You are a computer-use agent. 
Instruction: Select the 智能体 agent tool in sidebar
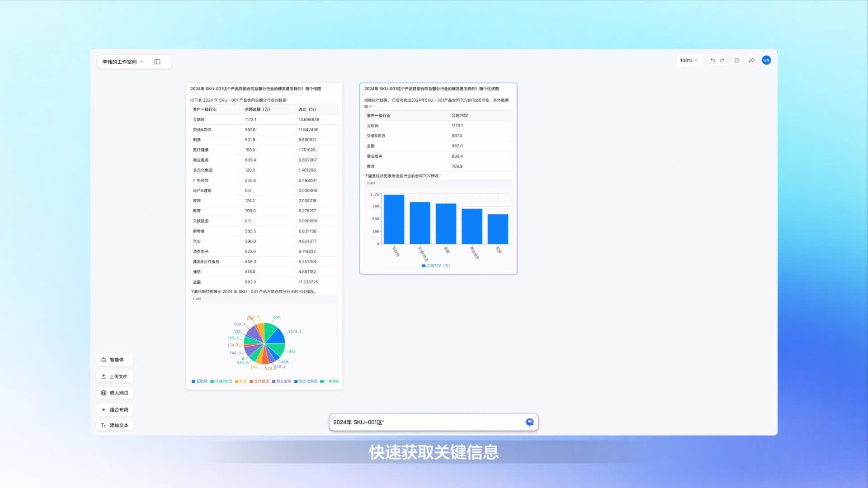(114, 360)
